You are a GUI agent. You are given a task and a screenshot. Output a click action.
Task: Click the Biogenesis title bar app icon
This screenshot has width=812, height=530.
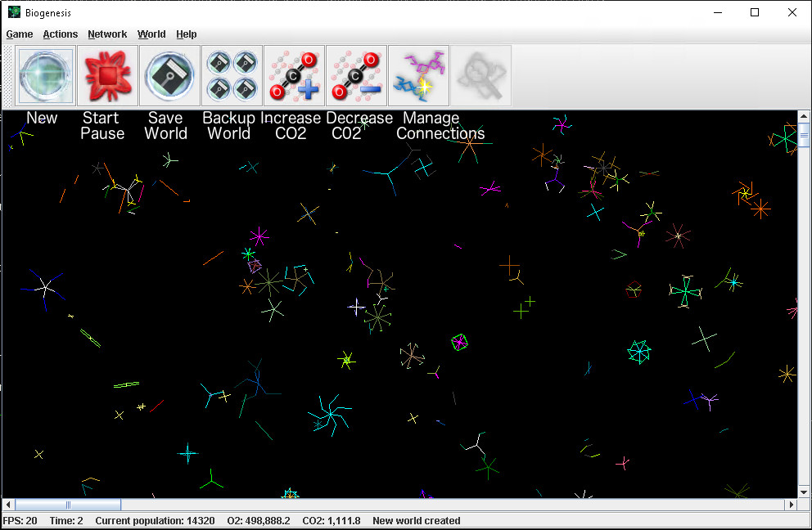(x=14, y=12)
